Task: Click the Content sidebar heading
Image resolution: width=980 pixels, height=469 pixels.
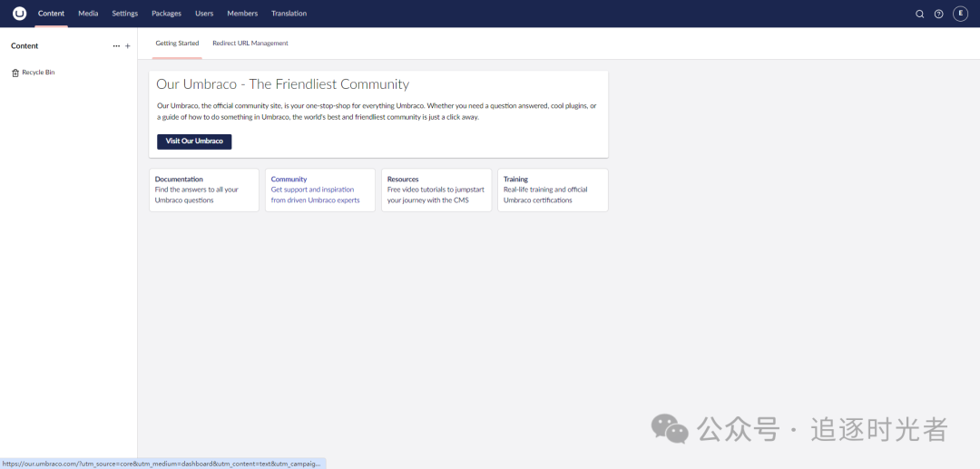Action: click(x=24, y=46)
